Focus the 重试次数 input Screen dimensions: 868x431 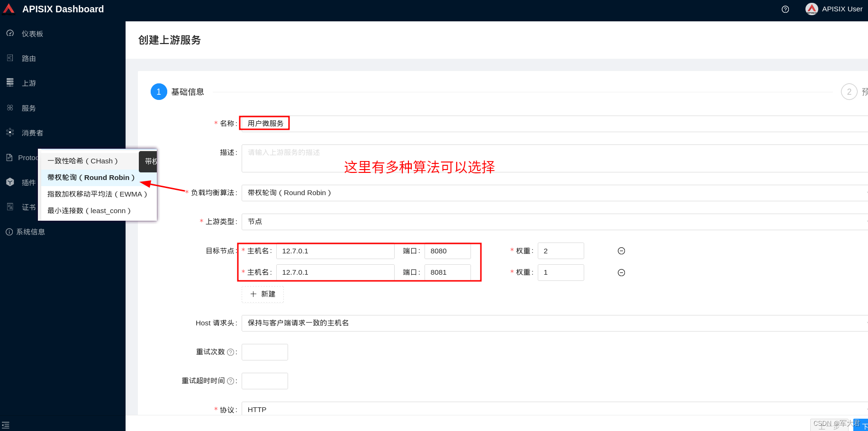[x=265, y=352]
